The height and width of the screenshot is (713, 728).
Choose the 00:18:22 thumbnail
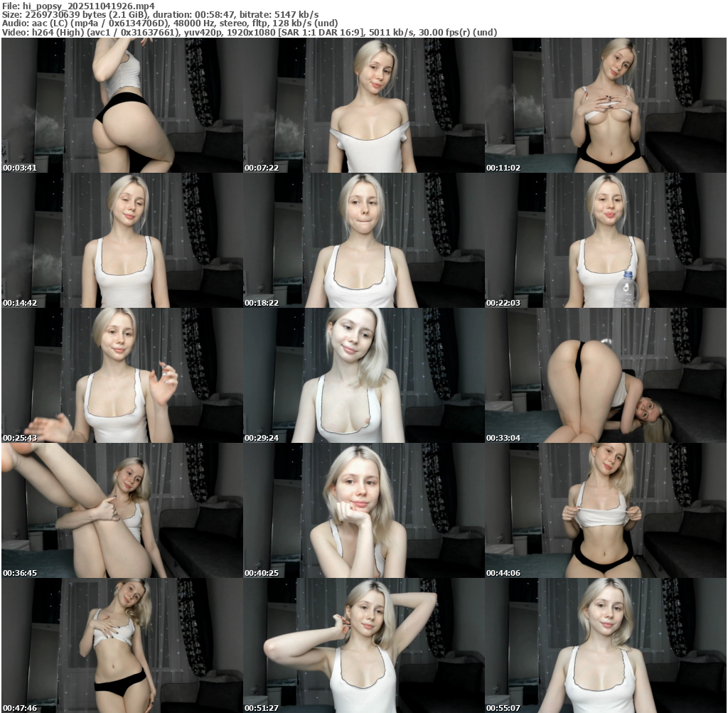point(363,240)
